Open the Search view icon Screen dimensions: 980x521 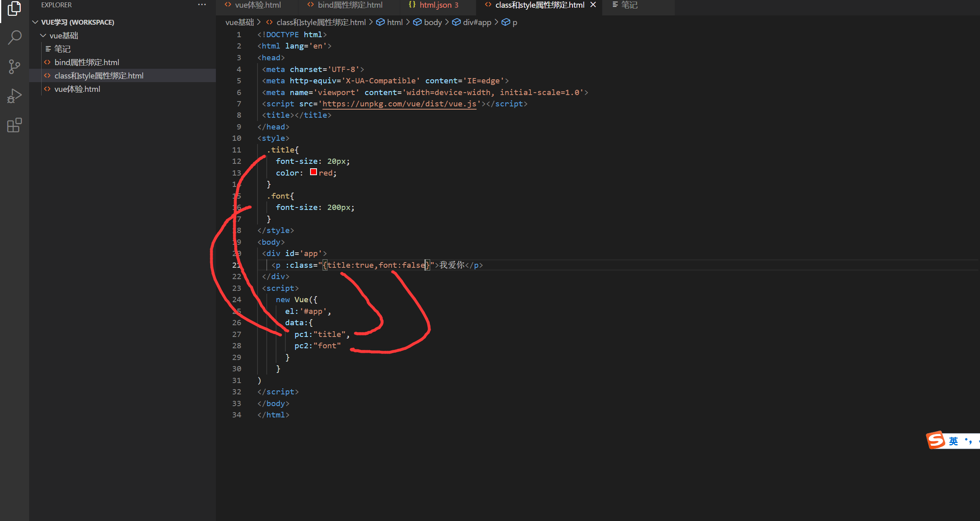[x=14, y=37]
